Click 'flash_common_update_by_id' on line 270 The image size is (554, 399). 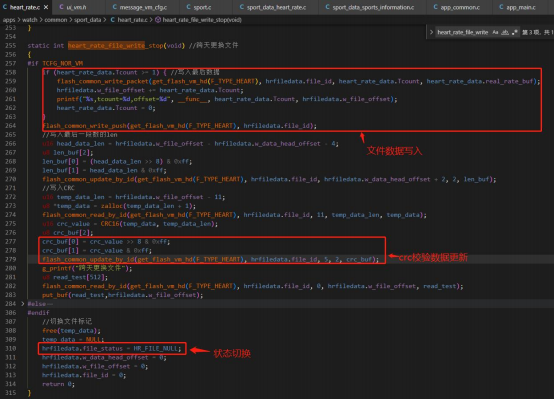[x=88, y=179]
